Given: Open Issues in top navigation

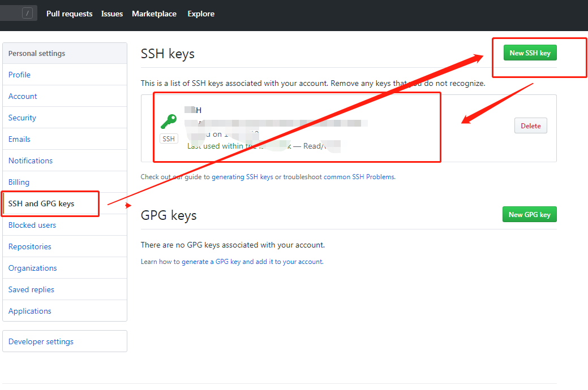Looking at the screenshot, I should point(111,14).
